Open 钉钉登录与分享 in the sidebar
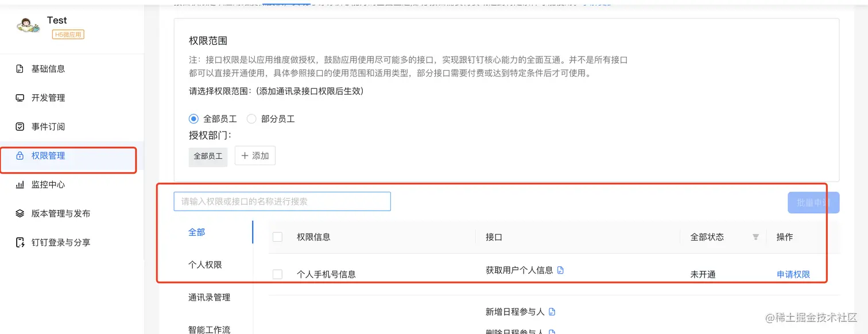 tap(61, 243)
